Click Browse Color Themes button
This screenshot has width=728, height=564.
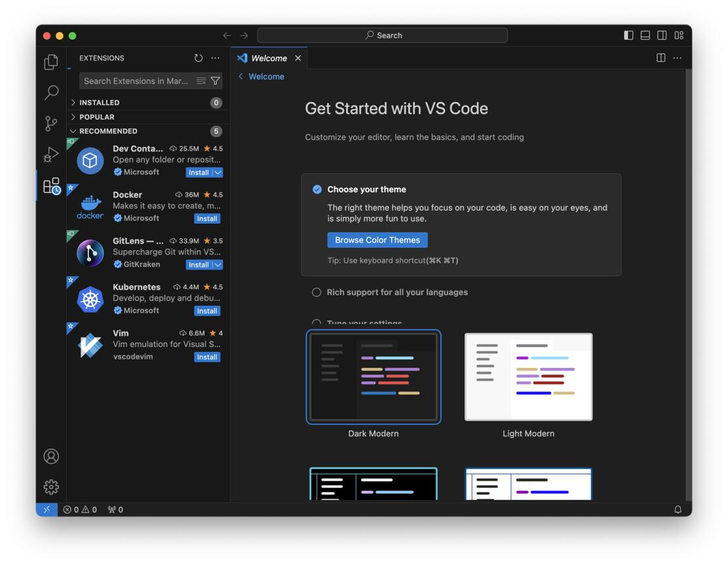[377, 240]
